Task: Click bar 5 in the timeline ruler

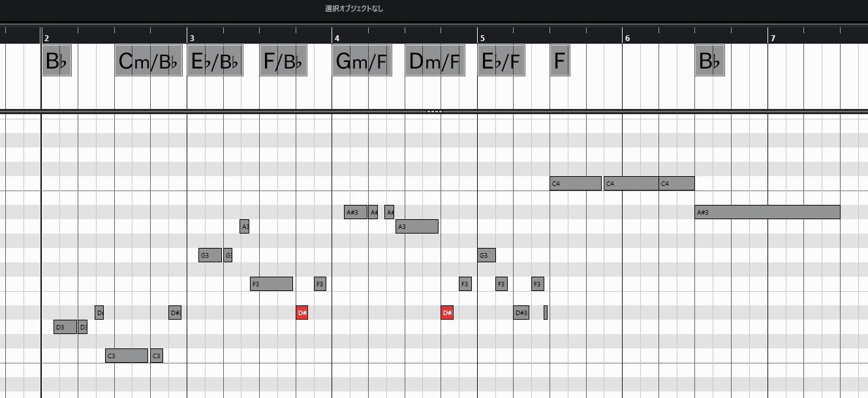Action: (x=482, y=38)
